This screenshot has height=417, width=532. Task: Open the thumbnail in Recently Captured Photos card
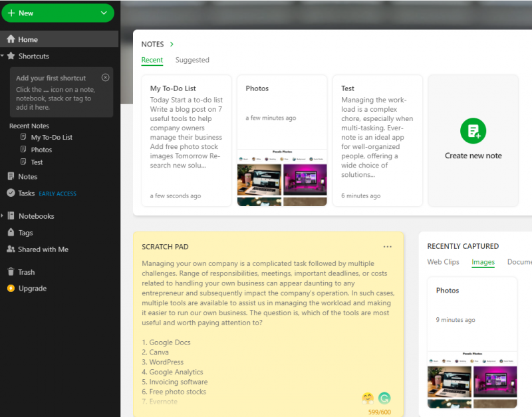pyautogui.click(x=472, y=380)
